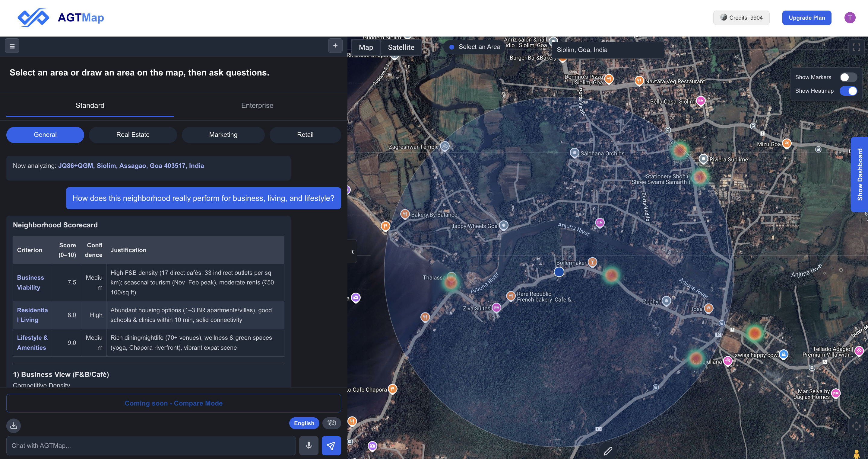Switch language to हिंदी
868x459 pixels.
pos(331,423)
